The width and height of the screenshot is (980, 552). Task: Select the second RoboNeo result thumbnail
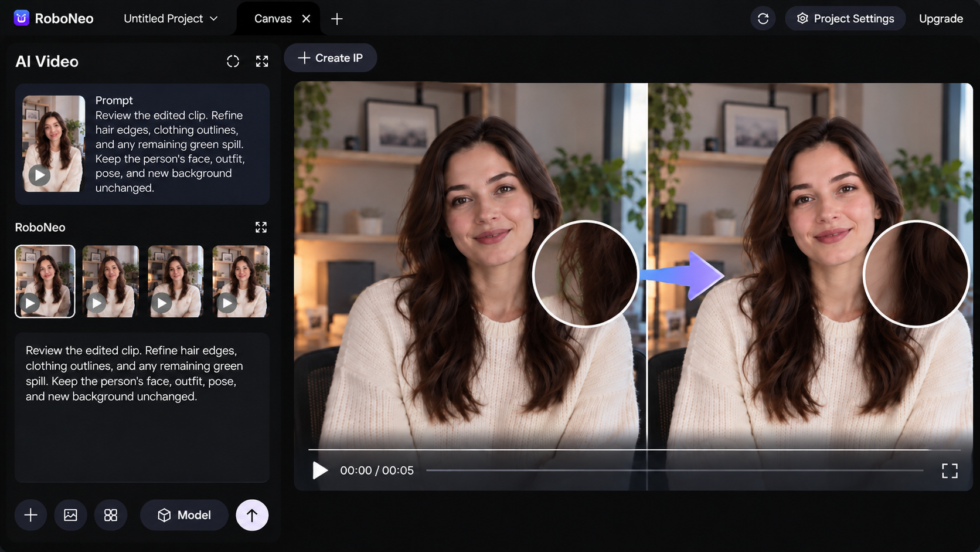tap(111, 281)
